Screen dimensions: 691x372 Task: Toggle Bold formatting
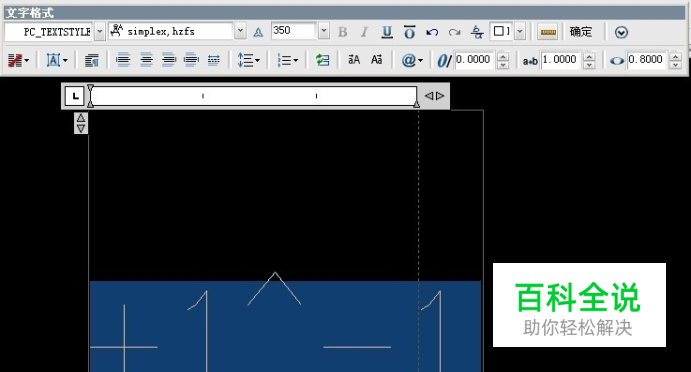[342, 32]
